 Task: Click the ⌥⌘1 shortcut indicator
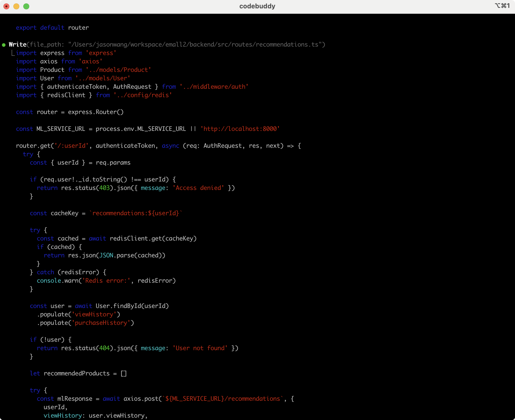click(502, 6)
